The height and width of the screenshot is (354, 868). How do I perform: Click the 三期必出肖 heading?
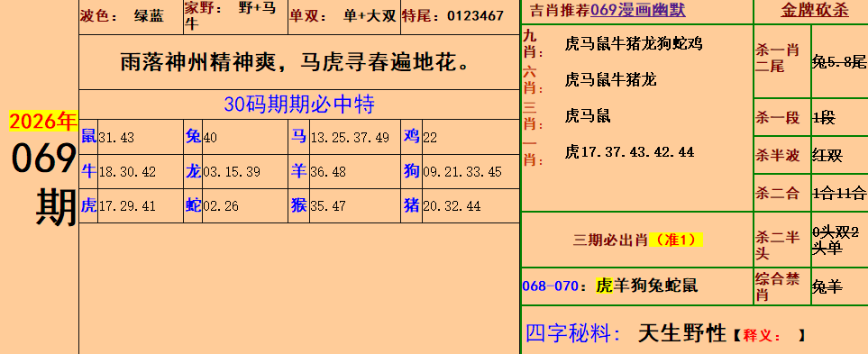[610, 240]
